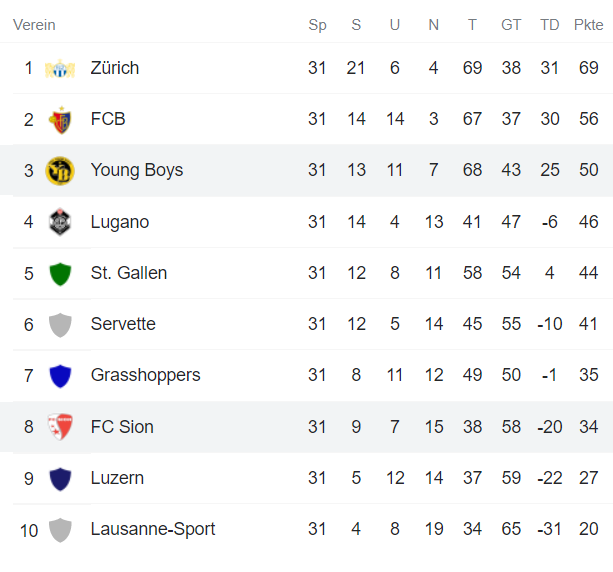This screenshot has height=572, width=613.
Task: Click the Pkte column header
Action: pos(588,25)
